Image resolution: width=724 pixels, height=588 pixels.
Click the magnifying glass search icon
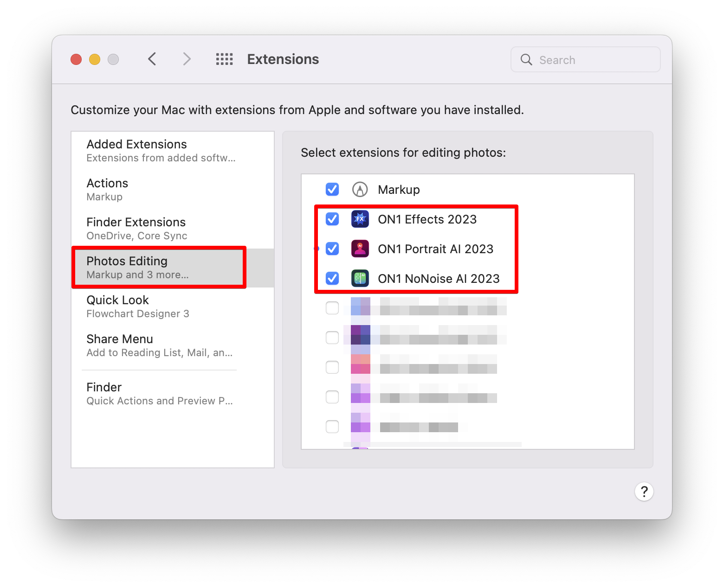coord(526,60)
